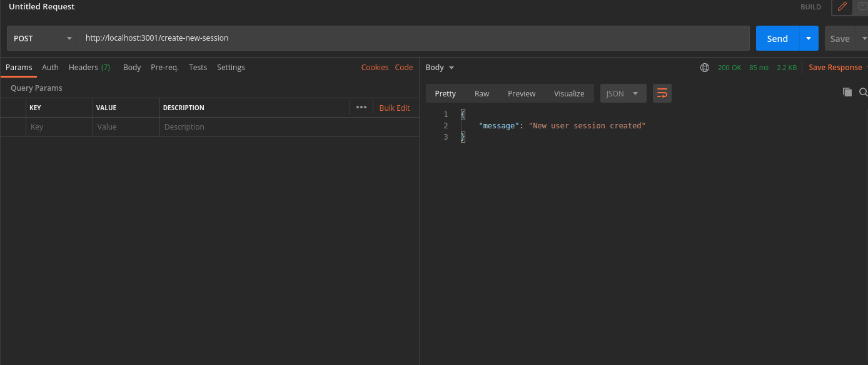Click Save Response in the response bar

click(x=835, y=67)
